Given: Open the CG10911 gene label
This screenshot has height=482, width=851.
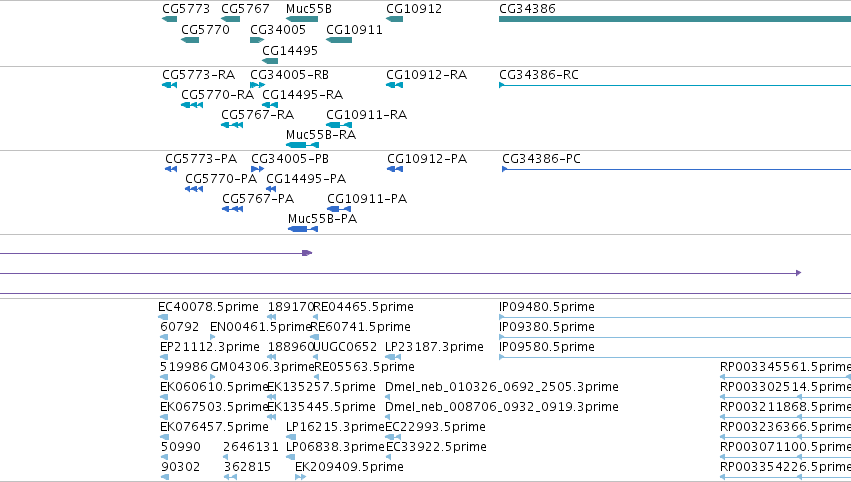Looking at the screenshot, I should [x=354, y=29].
